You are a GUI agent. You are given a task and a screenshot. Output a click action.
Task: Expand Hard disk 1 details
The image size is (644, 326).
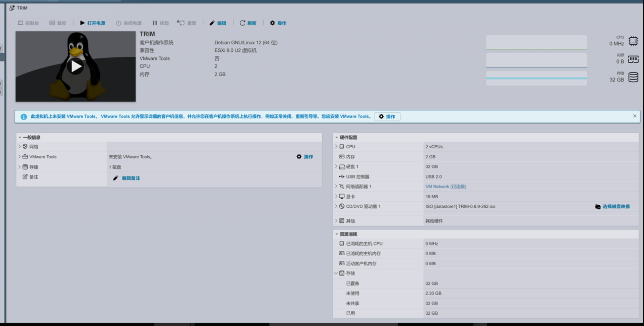(x=336, y=166)
